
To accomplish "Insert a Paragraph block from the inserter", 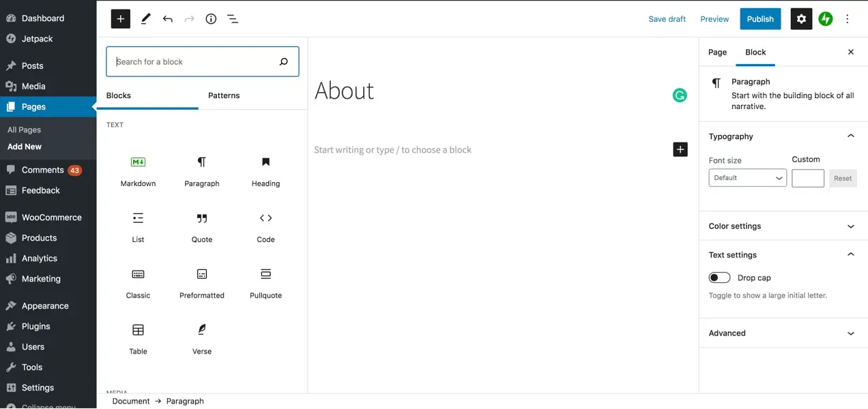I will 202,170.
